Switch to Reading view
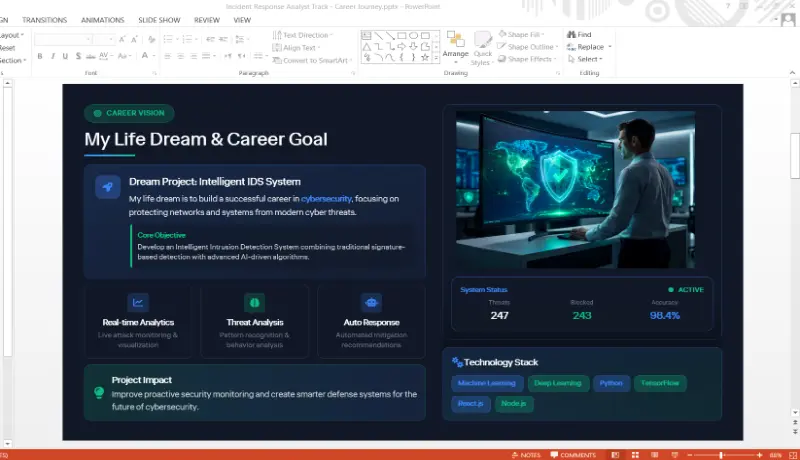Image resolution: width=800 pixels, height=460 pixels. point(655,455)
